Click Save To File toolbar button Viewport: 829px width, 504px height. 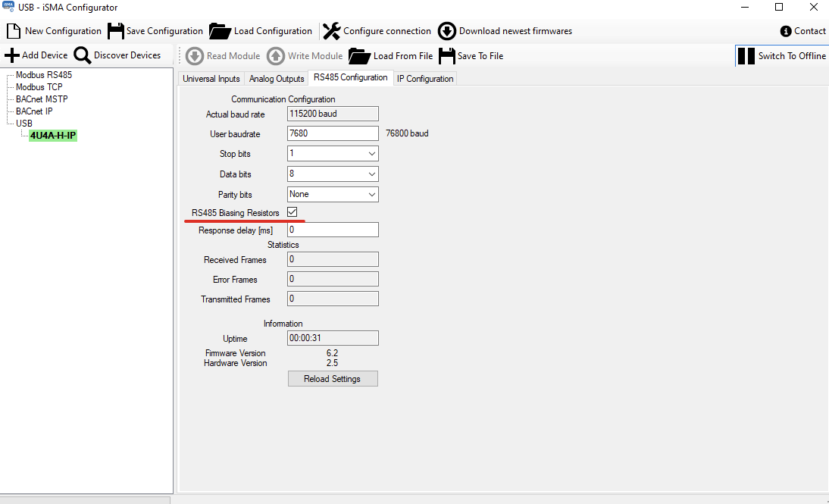click(471, 56)
